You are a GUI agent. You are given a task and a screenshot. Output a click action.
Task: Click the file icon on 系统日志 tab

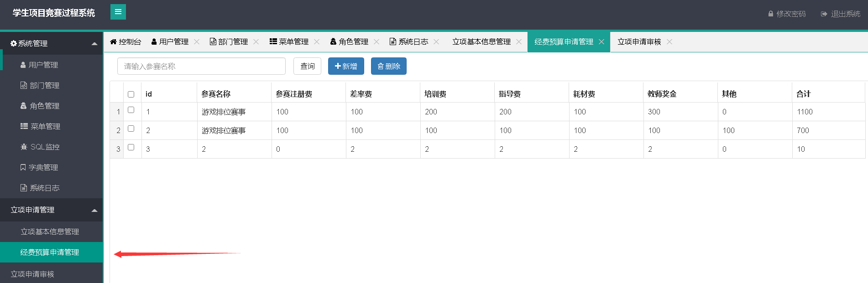(392, 41)
